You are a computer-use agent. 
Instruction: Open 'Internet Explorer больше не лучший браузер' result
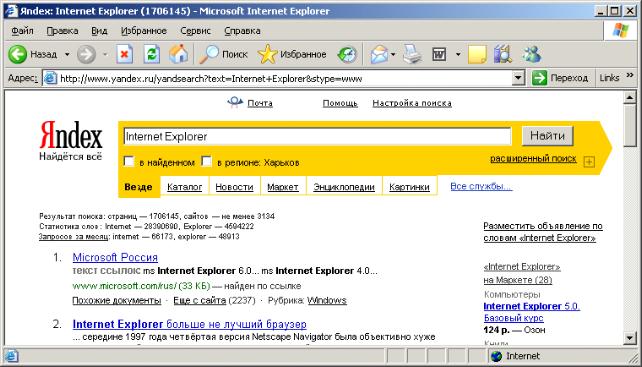click(x=190, y=324)
